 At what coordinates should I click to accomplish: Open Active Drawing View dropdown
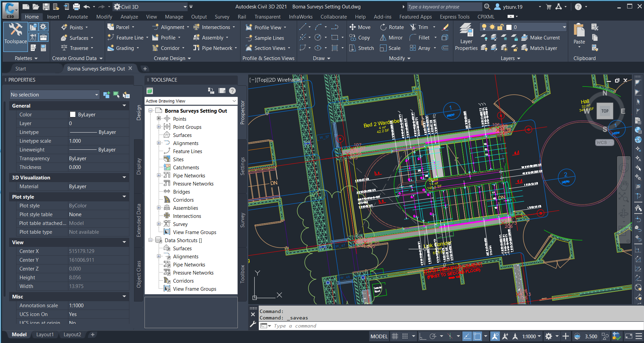point(191,101)
